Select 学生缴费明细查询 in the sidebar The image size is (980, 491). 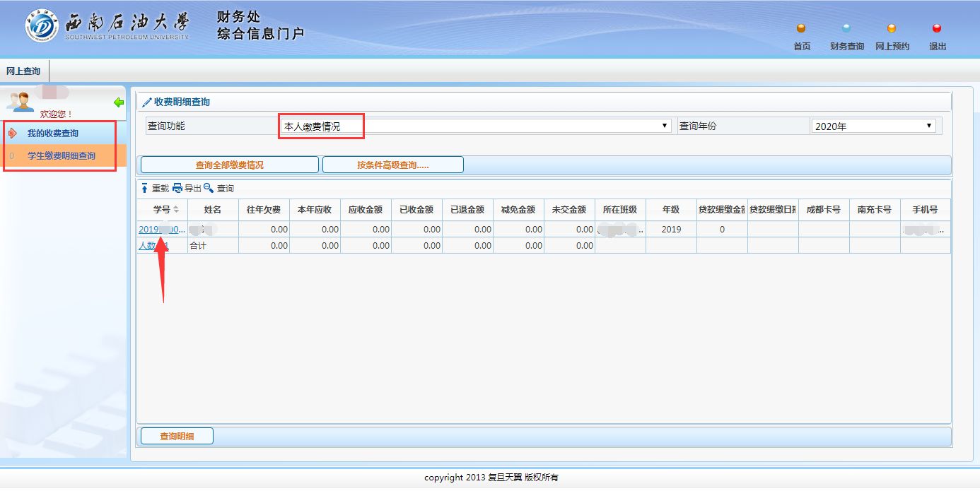pos(62,156)
